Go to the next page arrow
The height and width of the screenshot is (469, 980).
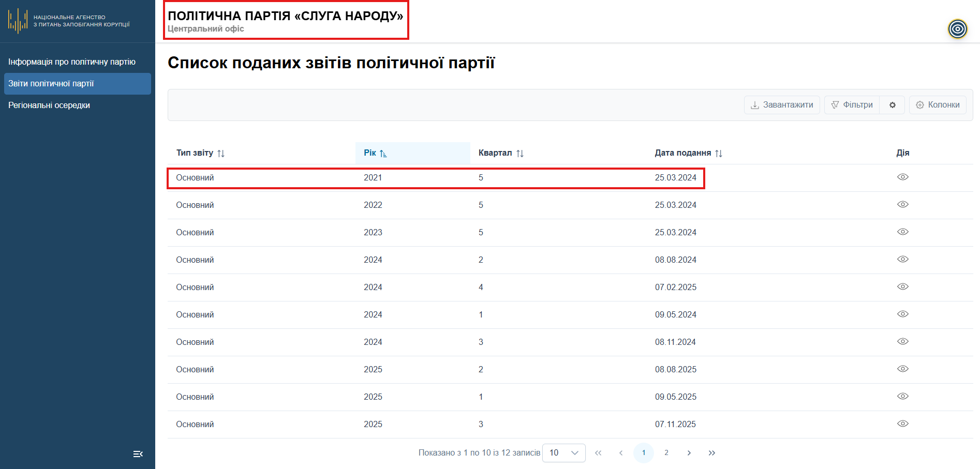pyautogui.click(x=689, y=453)
